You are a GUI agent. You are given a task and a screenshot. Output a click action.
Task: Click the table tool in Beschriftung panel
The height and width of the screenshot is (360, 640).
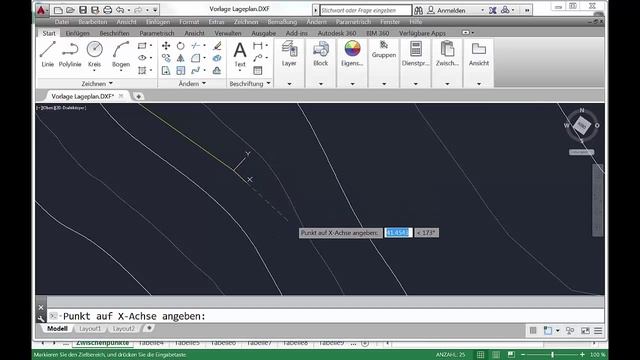pos(258,70)
